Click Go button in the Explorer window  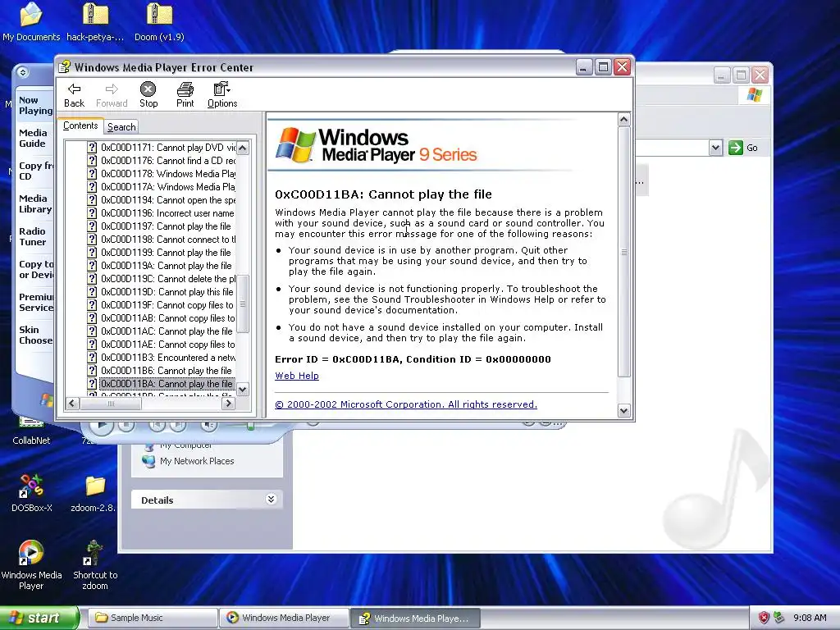[743, 148]
